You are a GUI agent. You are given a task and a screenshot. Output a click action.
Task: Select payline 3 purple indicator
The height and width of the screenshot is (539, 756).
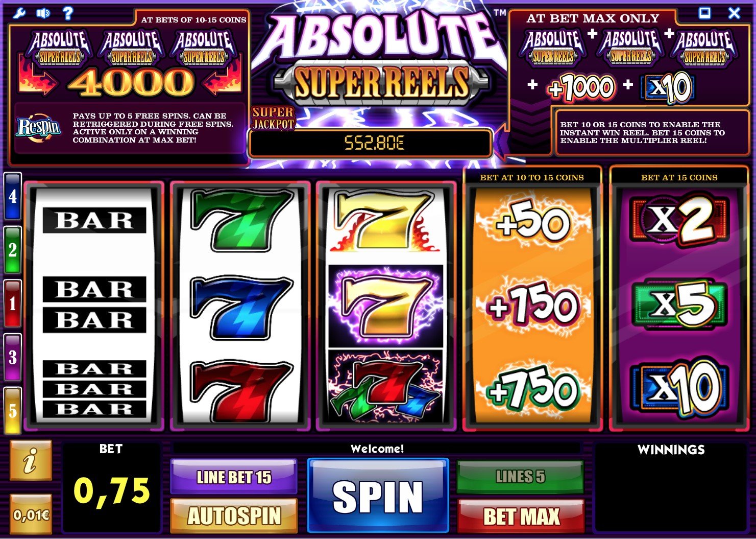tap(12, 357)
